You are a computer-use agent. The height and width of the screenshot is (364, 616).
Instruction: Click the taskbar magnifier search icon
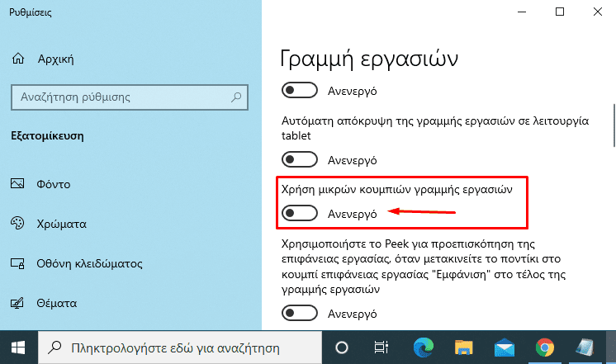coord(54,347)
